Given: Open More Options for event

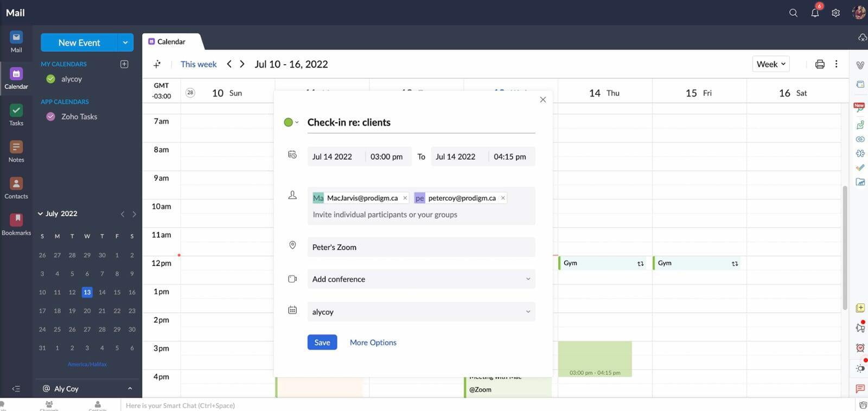Looking at the screenshot, I should click(373, 343).
